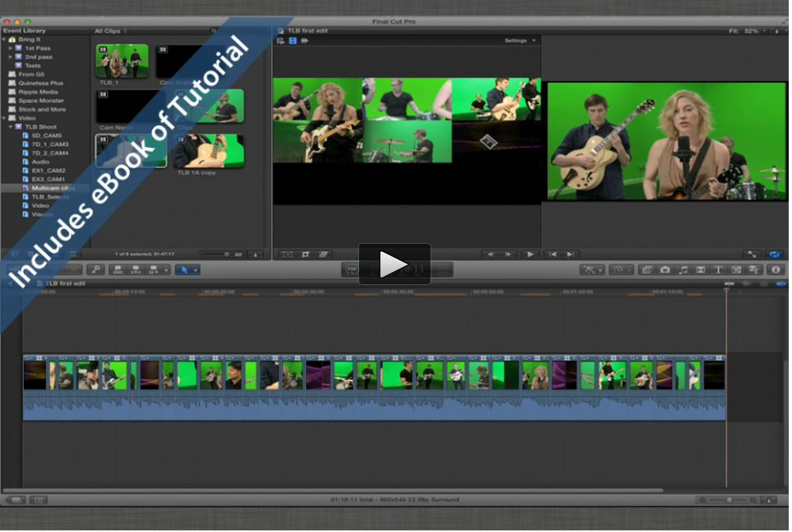Viewport: 792px width, 532px height.
Task: Open the retime speed menu
Action: pyautogui.click(x=621, y=270)
